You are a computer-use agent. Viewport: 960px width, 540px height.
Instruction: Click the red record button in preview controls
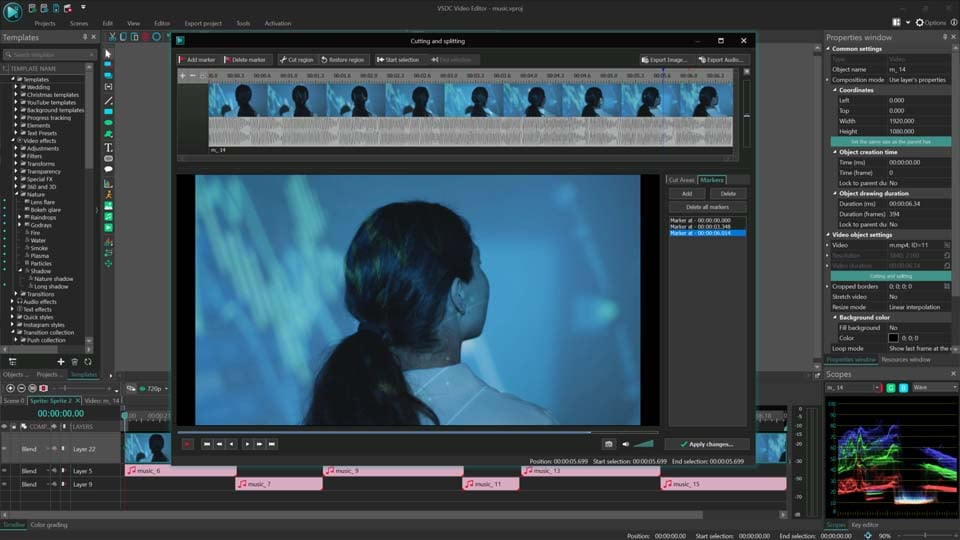click(187, 444)
